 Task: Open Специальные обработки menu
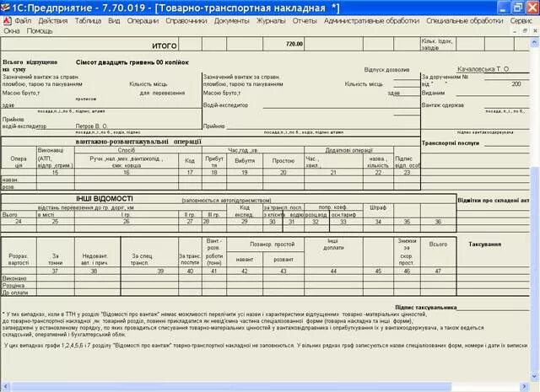tap(465, 21)
